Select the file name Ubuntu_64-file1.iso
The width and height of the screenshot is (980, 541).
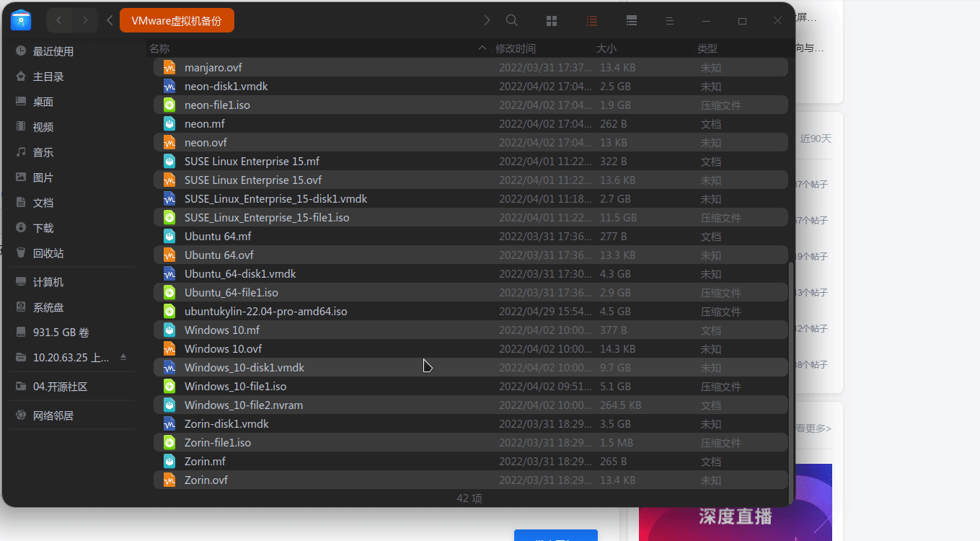[231, 292]
